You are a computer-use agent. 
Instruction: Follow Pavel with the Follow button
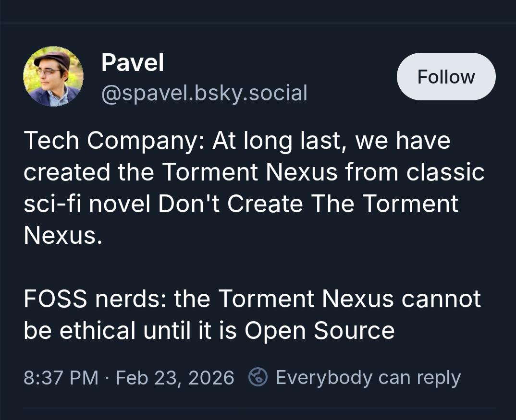[446, 77]
